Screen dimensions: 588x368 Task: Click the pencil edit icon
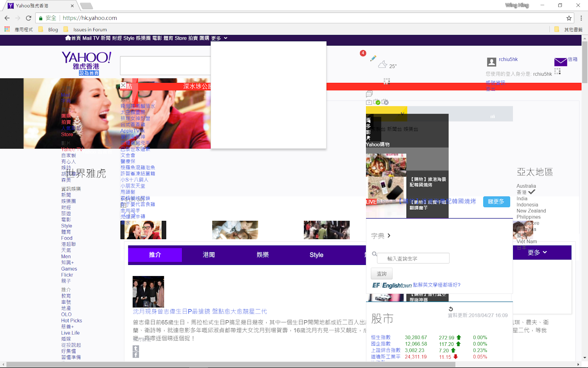(x=373, y=58)
